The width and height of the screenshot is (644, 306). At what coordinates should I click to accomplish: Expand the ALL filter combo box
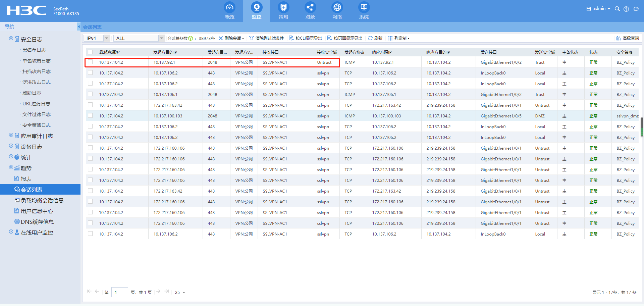point(162,38)
